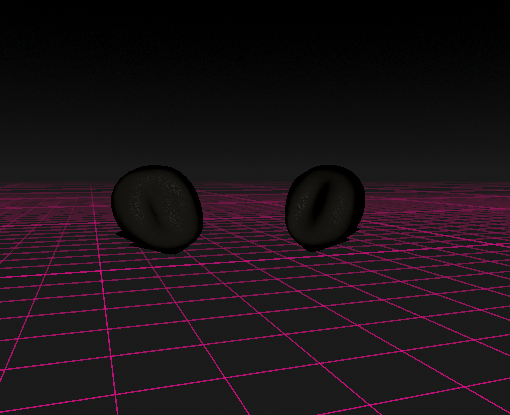The width and height of the screenshot is (510, 415).
Task: Select the left dark egg-shaped object
Action: click(x=157, y=209)
